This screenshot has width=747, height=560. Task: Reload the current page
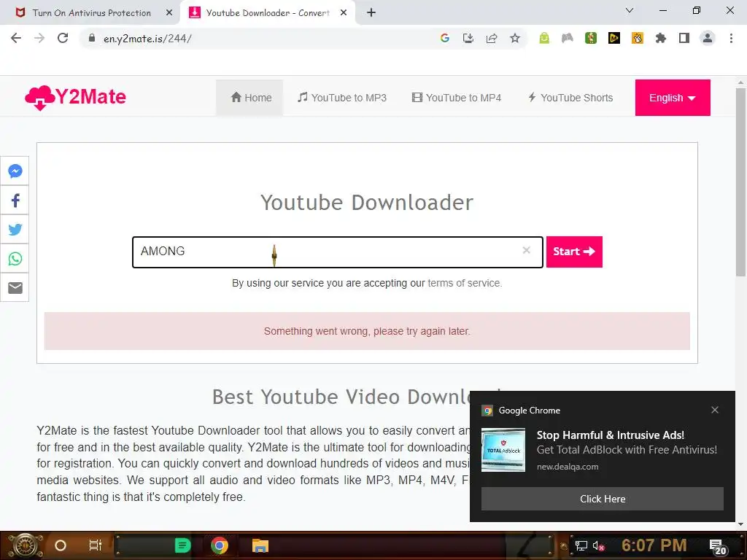click(63, 38)
